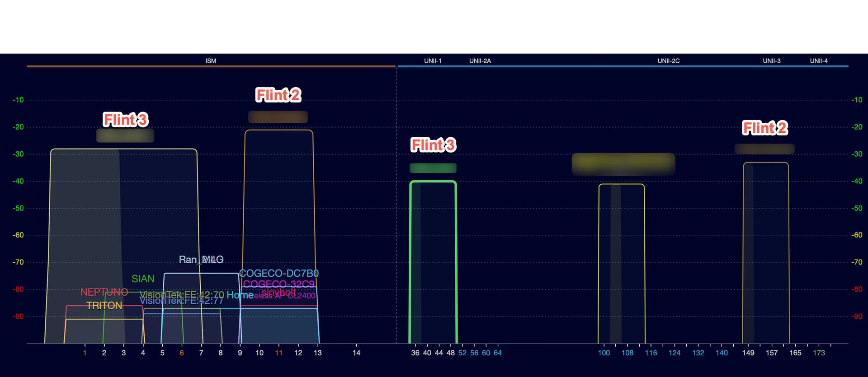
Task: Click the blue channel 116 label
Action: click(x=651, y=353)
